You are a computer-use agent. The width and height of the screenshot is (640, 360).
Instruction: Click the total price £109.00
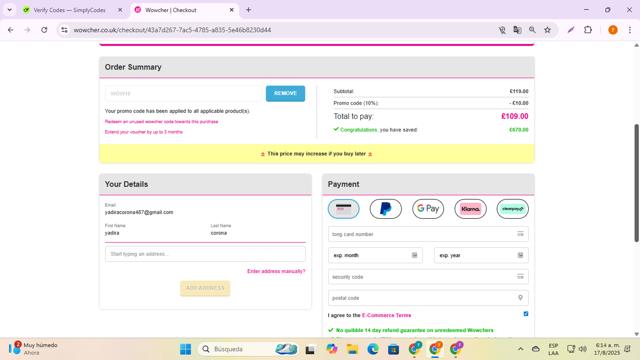pos(514,116)
